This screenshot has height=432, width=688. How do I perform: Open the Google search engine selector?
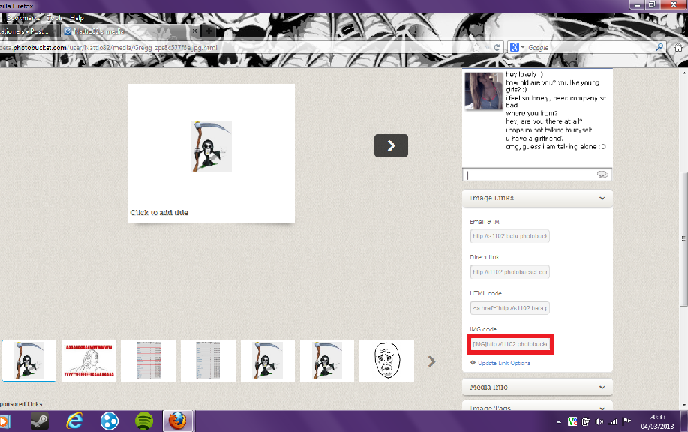(517, 47)
